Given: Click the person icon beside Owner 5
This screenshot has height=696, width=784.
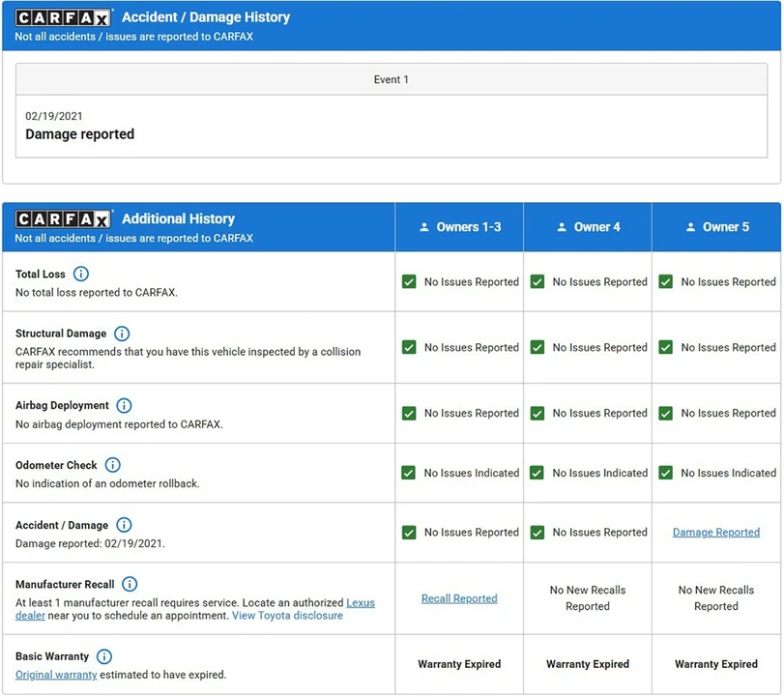Looking at the screenshot, I should [690, 227].
